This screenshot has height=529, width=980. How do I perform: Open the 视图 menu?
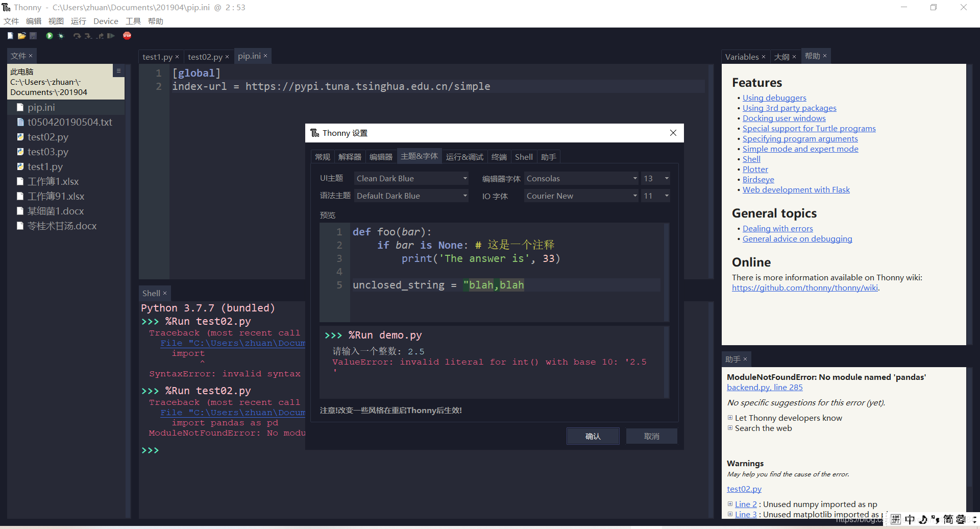click(56, 21)
